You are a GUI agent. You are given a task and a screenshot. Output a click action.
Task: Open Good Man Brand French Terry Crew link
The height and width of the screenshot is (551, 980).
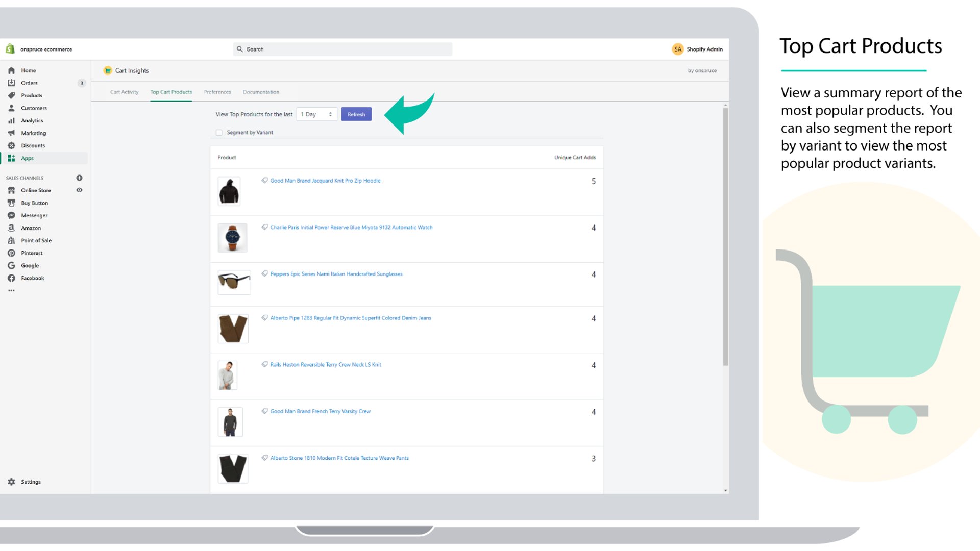pos(321,411)
